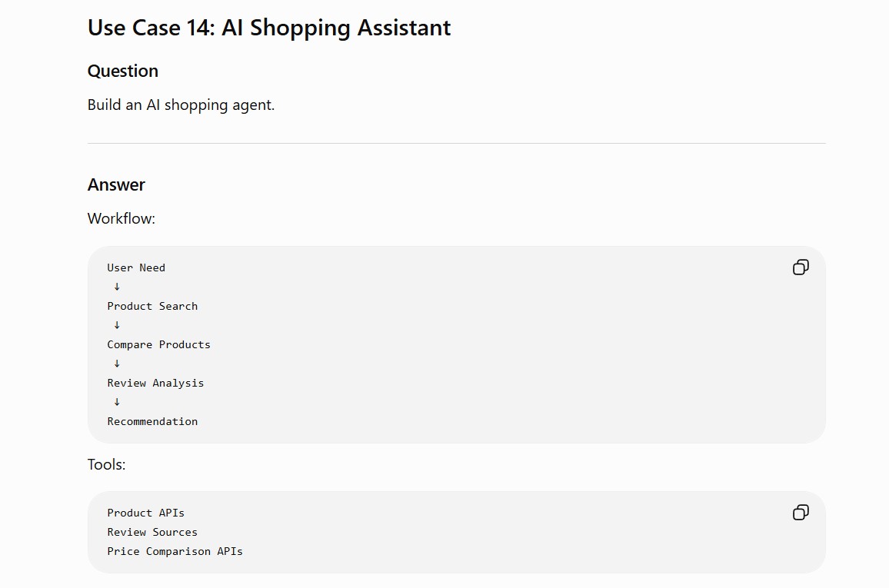
Task: Click the 'Workflow:' label
Action: tap(122, 218)
